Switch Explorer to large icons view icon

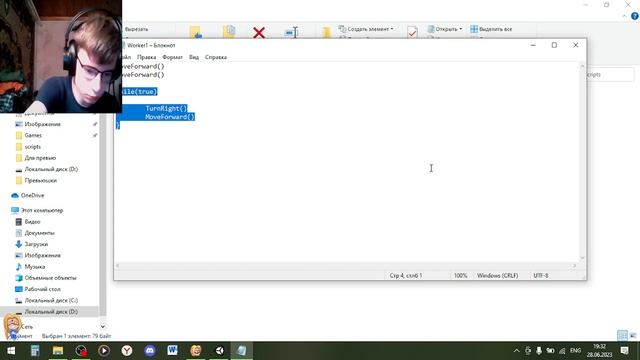(x=633, y=336)
